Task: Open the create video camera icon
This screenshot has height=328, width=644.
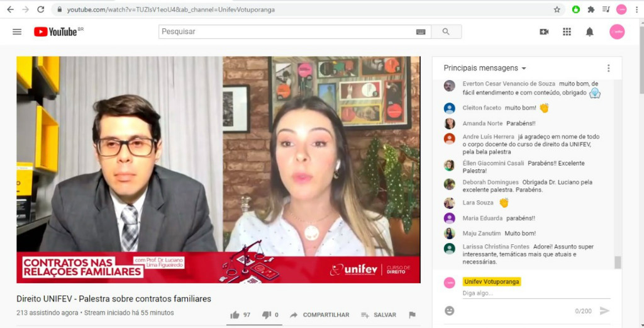Action: point(544,31)
